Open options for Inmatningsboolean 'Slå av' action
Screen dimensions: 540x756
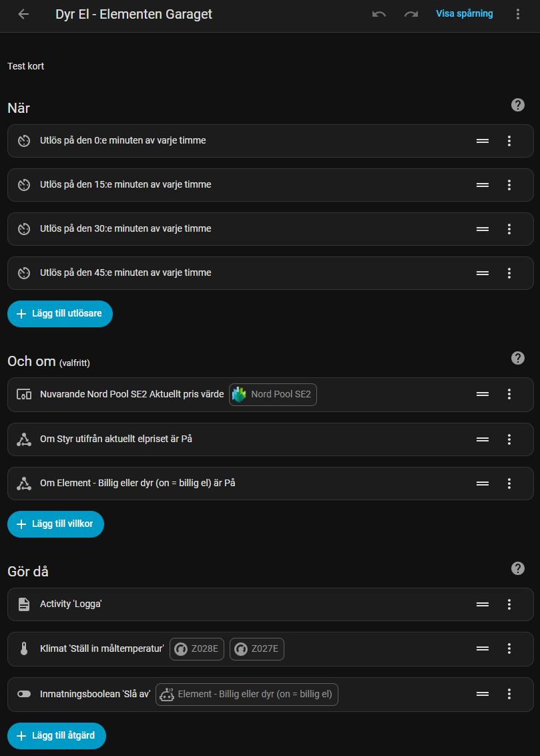509,695
